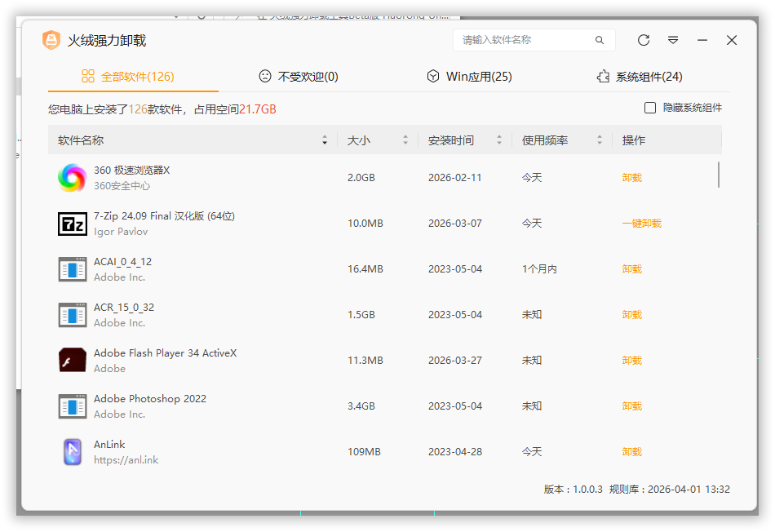Select the 7-Zip program icon

pyautogui.click(x=72, y=223)
